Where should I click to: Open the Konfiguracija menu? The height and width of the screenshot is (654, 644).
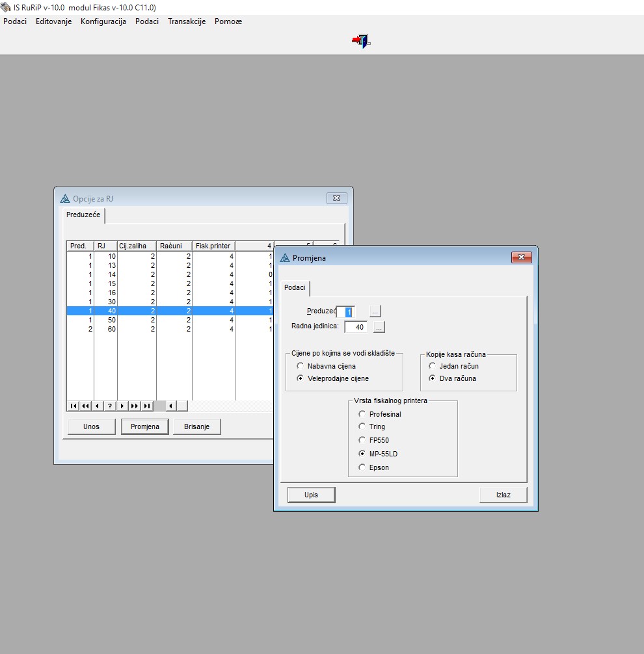click(x=103, y=21)
